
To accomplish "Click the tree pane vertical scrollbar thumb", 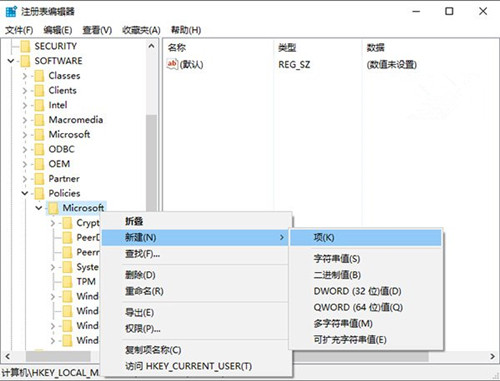I will pyautogui.click(x=151, y=163).
